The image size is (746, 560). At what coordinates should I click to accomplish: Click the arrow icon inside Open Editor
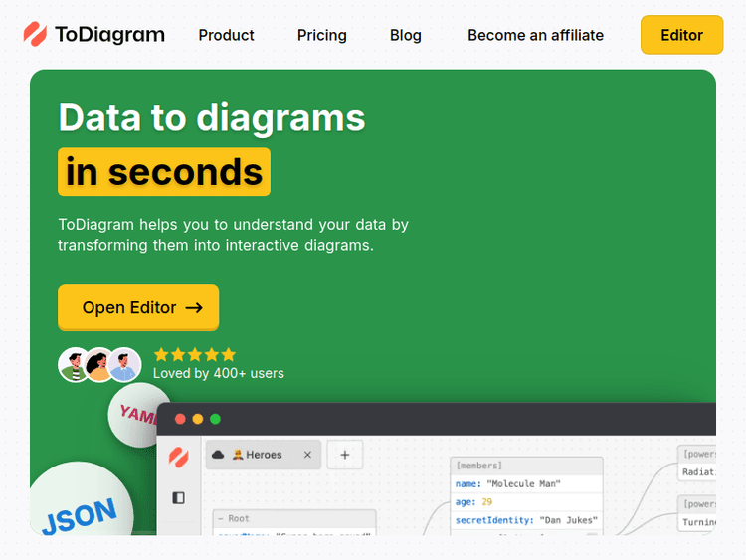[194, 308]
